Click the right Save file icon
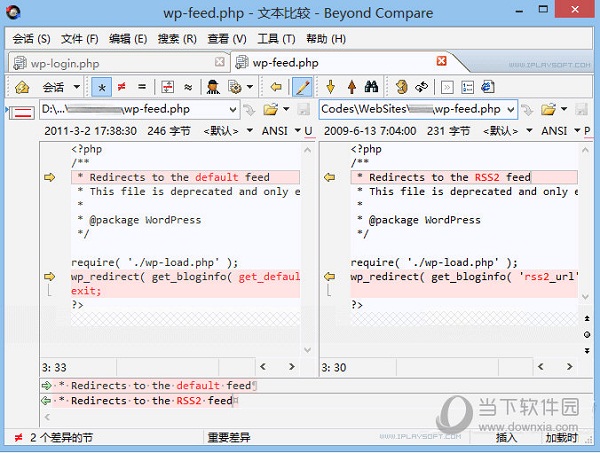Image resolution: width=600 pixels, height=453 pixels. [581, 110]
